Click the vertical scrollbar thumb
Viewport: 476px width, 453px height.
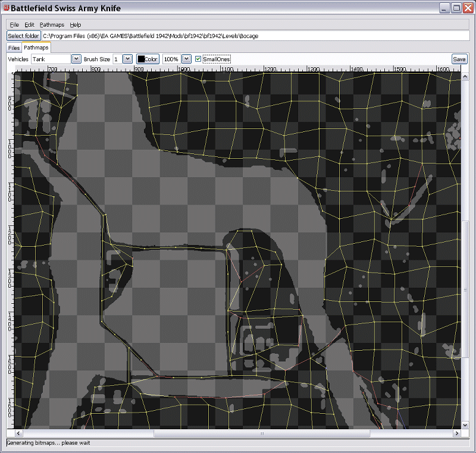[465, 290]
